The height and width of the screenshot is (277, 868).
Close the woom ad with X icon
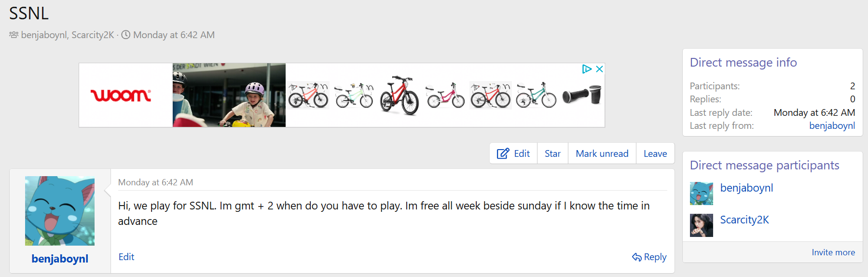click(599, 69)
